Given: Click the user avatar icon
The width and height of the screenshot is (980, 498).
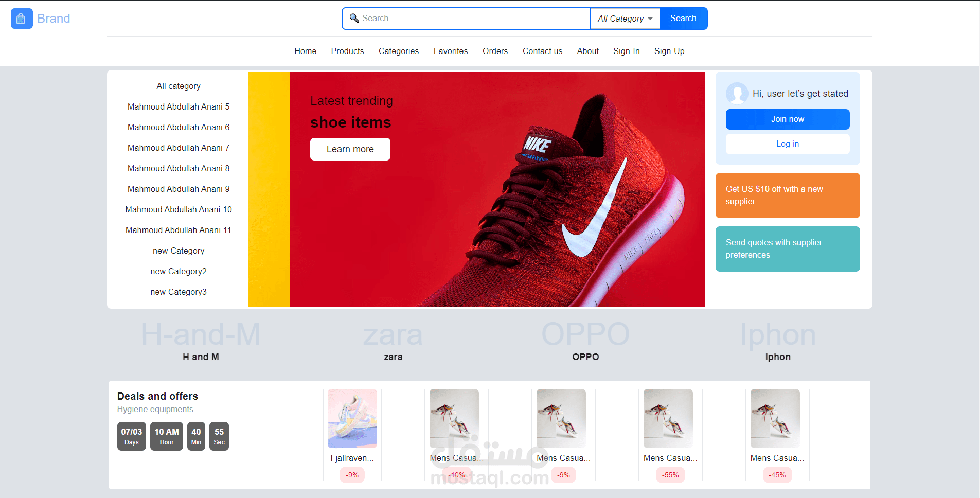Looking at the screenshot, I should [x=737, y=94].
